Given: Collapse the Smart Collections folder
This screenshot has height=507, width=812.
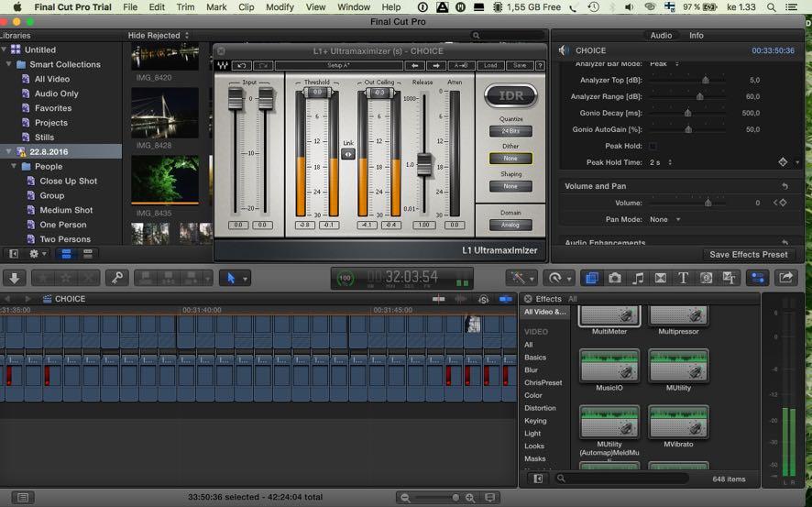Looking at the screenshot, I should 8,64.
